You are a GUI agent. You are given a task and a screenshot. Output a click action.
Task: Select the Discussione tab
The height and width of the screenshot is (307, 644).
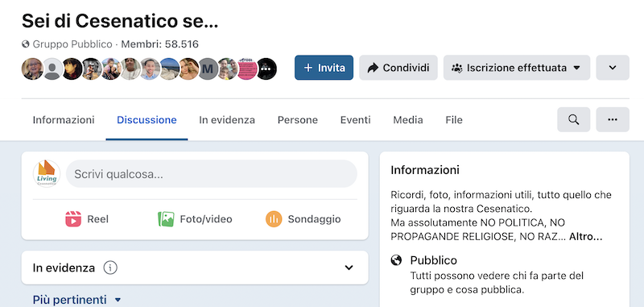point(147,120)
